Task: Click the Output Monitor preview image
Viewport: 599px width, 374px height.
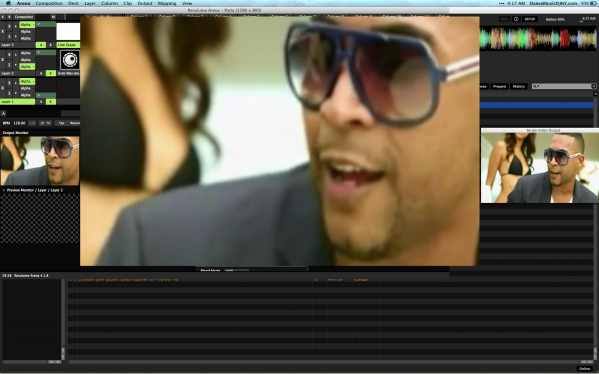Action: pos(40,161)
